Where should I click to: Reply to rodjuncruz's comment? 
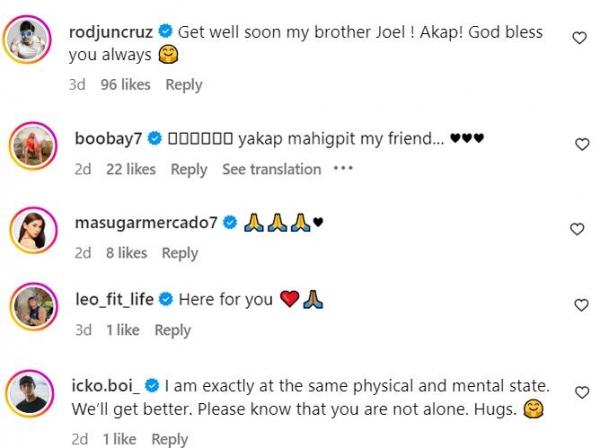click(x=184, y=85)
